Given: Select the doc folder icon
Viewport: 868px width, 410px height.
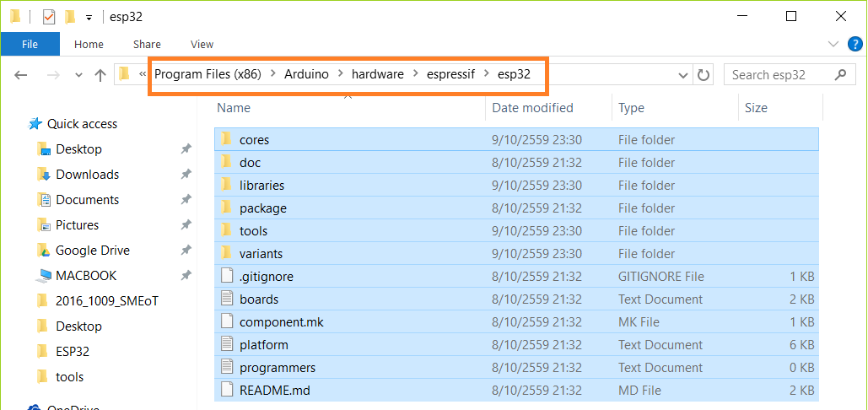Looking at the screenshot, I should coord(226,162).
